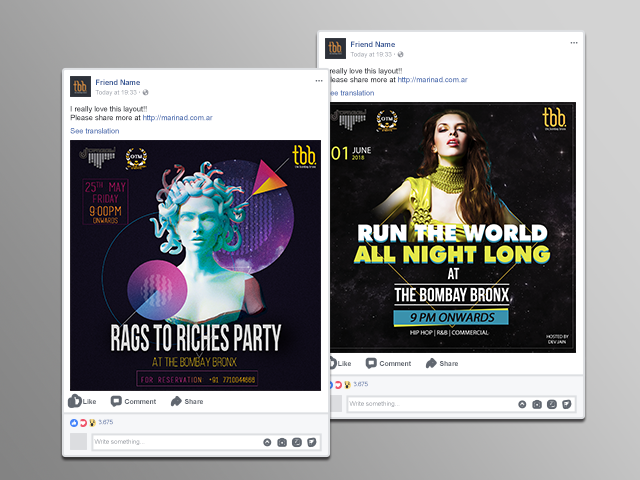Click the 3,675 reaction count on the left post
This screenshot has height=480, width=640.
click(106, 422)
